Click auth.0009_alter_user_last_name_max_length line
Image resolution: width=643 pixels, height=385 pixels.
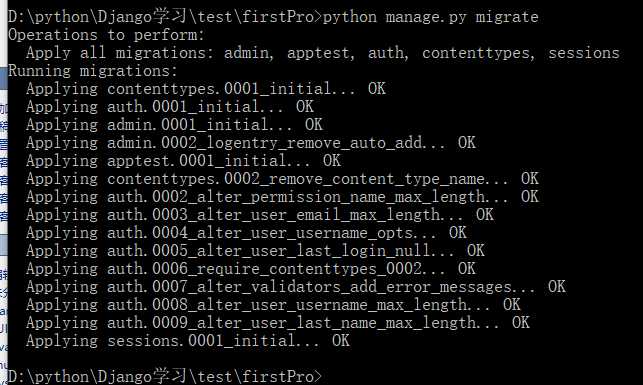(278, 323)
